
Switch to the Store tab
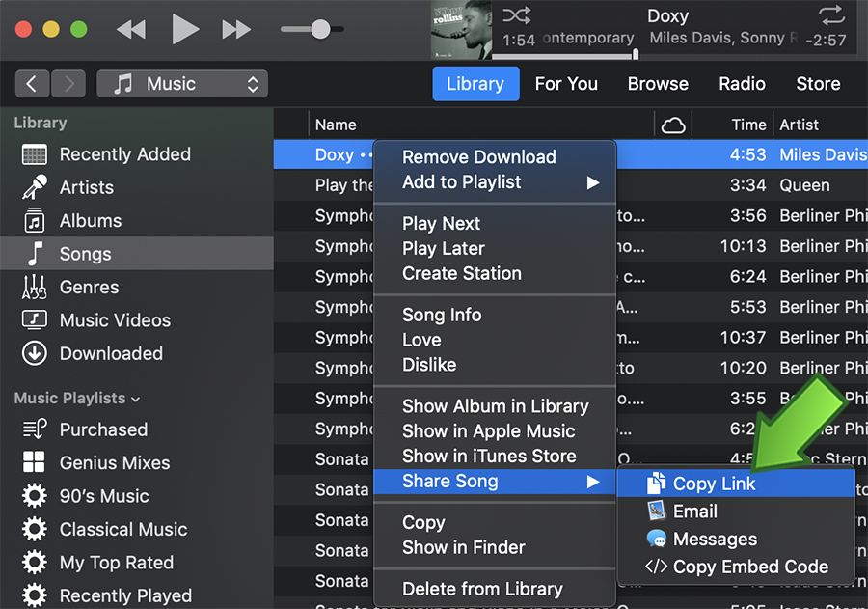click(x=818, y=84)
